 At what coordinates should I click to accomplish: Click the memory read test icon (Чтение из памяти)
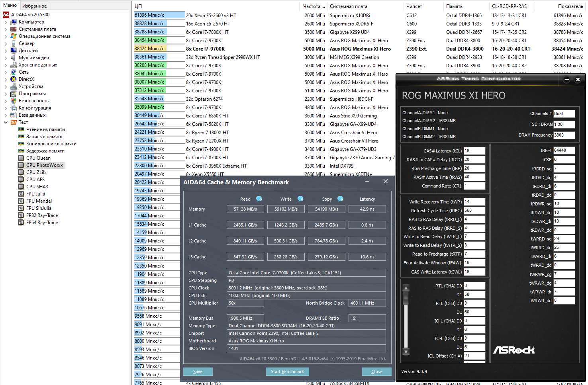(21, 129)
